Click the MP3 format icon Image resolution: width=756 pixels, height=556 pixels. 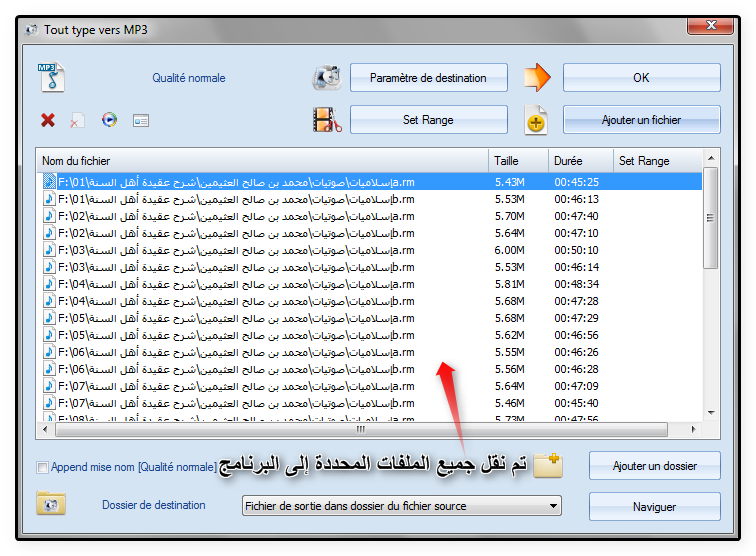[x=50, y=77]
